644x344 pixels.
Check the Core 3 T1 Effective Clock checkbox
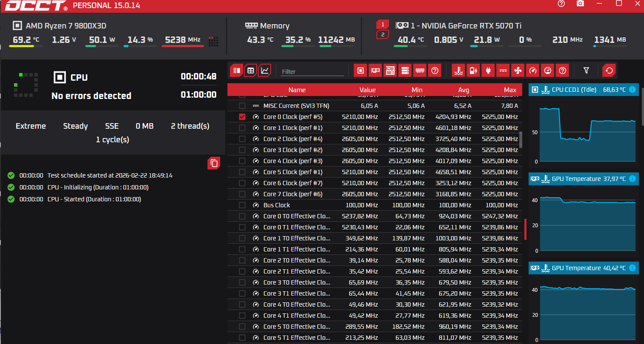[x=242, y=293]
